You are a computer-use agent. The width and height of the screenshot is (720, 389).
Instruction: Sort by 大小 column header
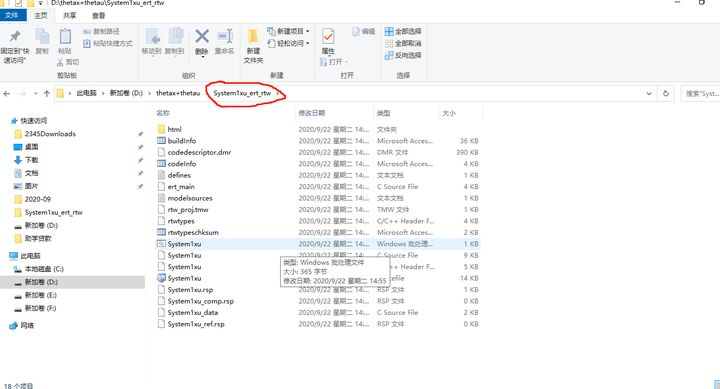pos(449,113)
